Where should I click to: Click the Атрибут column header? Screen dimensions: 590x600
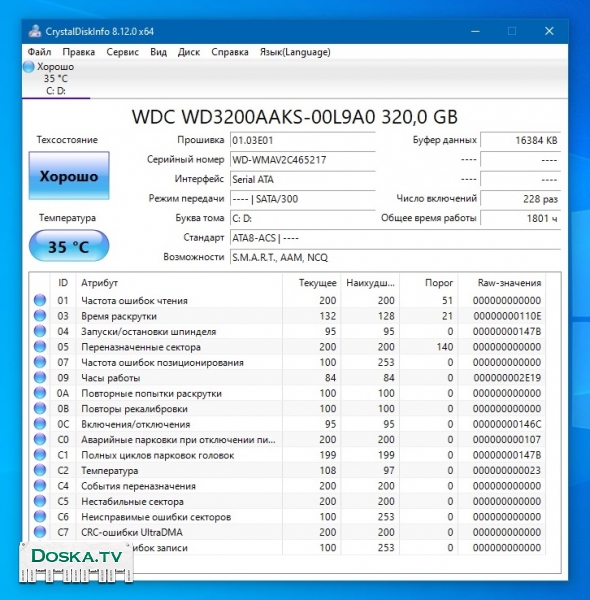[x=179, y=283]
